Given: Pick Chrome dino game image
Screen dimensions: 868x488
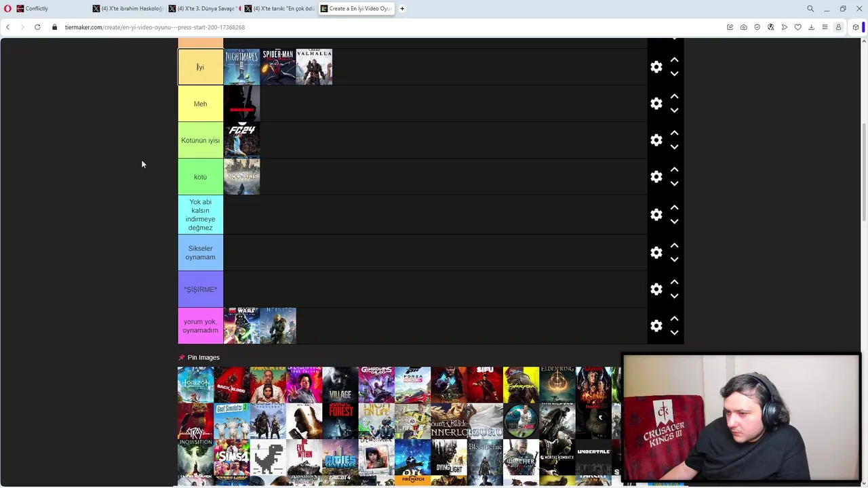Looking at the screenshot, I should 268,457.
